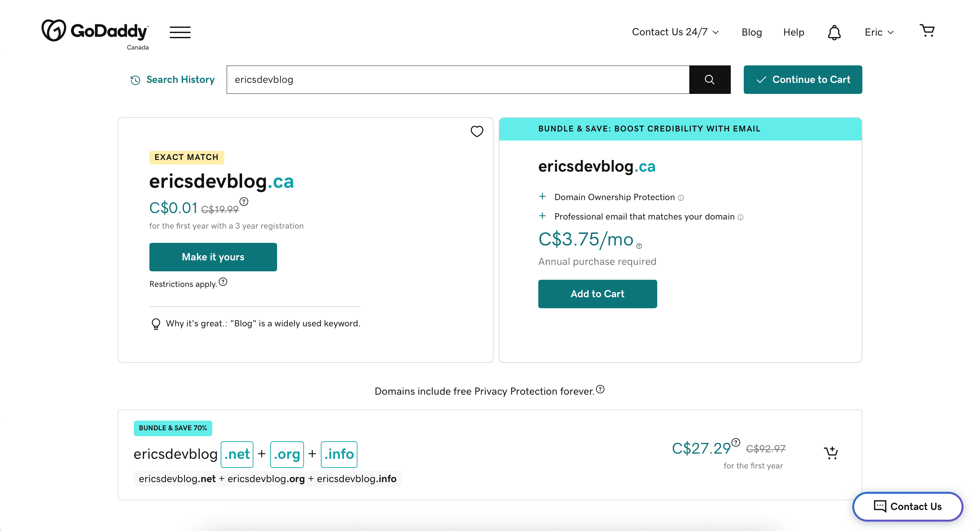Click the black magnifier search button

[709, 79]
